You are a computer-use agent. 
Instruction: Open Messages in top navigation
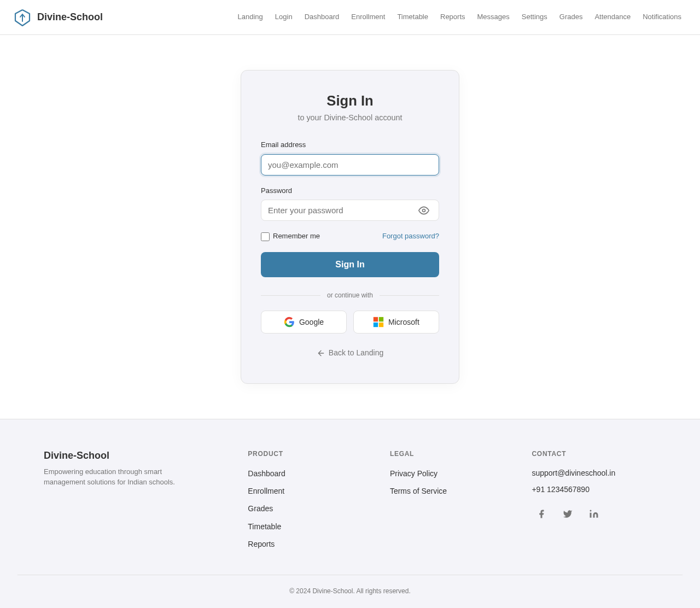tap(493, 17)
